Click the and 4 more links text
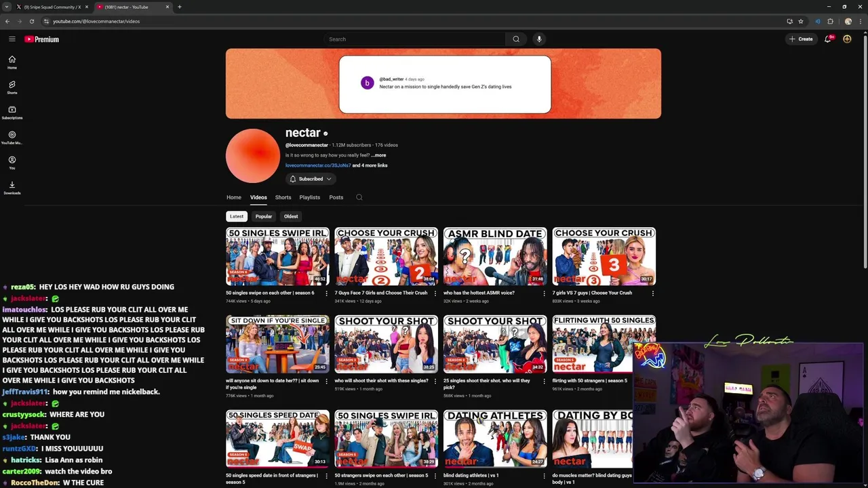 pyautogui.click(x=370, y=165)
